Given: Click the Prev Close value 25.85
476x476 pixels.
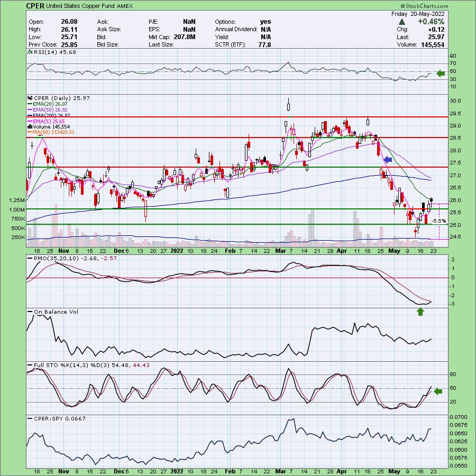Looking at the screenshot, I should (x=69, y=44).
